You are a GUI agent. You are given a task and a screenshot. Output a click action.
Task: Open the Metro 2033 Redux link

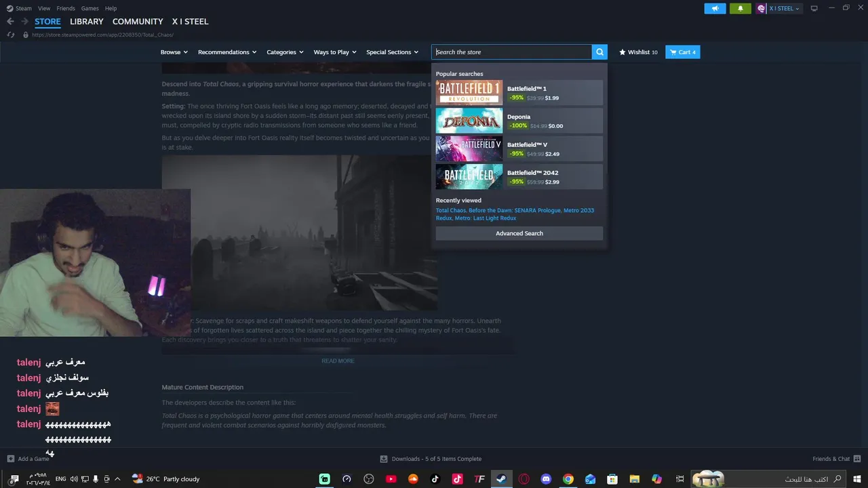pyautogui.click(x=515, y=214)
